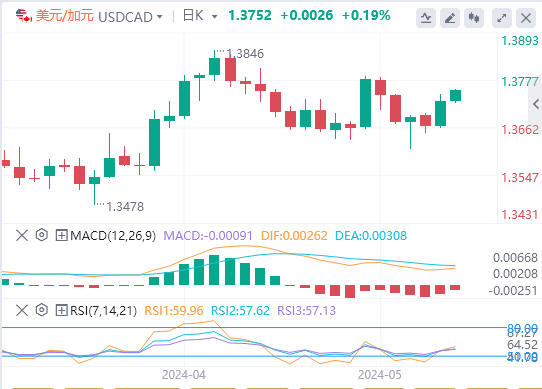Expand the MACD panel plus box

point(62,236)
